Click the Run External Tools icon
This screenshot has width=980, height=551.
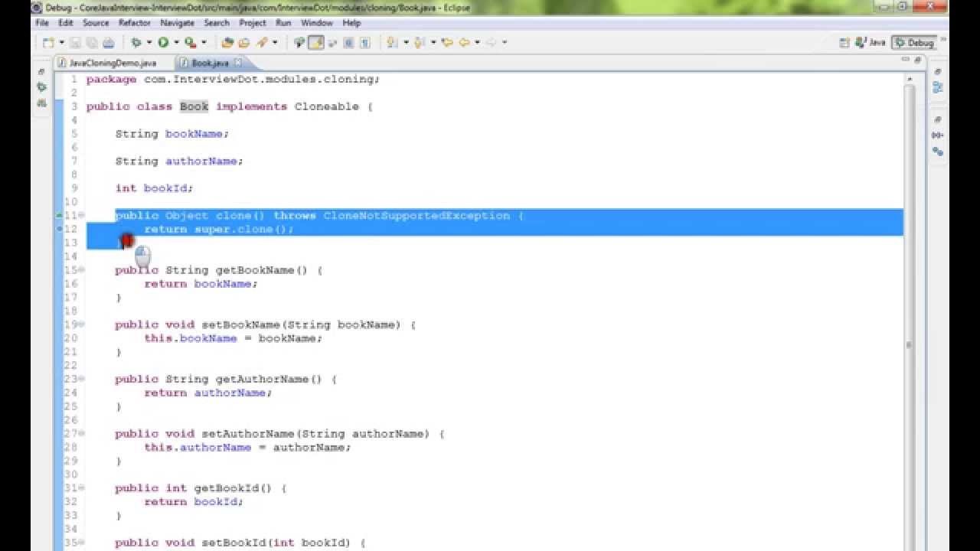click(x=190, y=43)
